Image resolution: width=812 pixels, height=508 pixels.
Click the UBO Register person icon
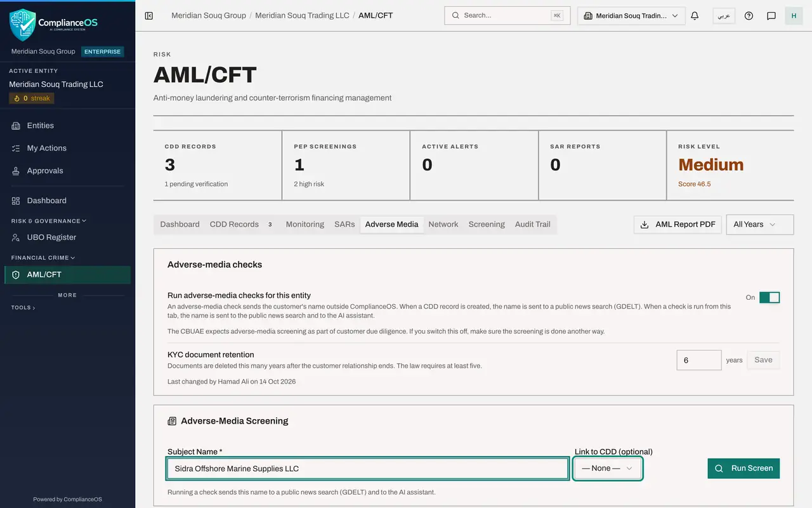click(16, 237)
